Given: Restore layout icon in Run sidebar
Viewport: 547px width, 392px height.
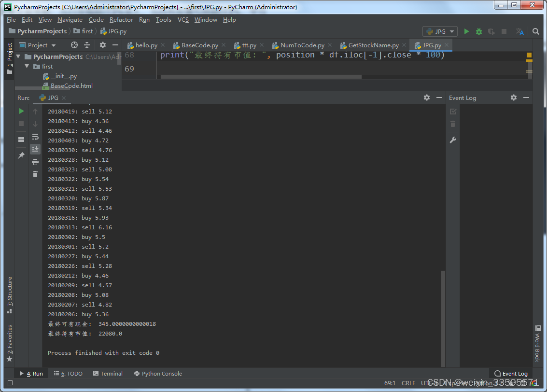Looking at the screenshot, I should [21, 139].
